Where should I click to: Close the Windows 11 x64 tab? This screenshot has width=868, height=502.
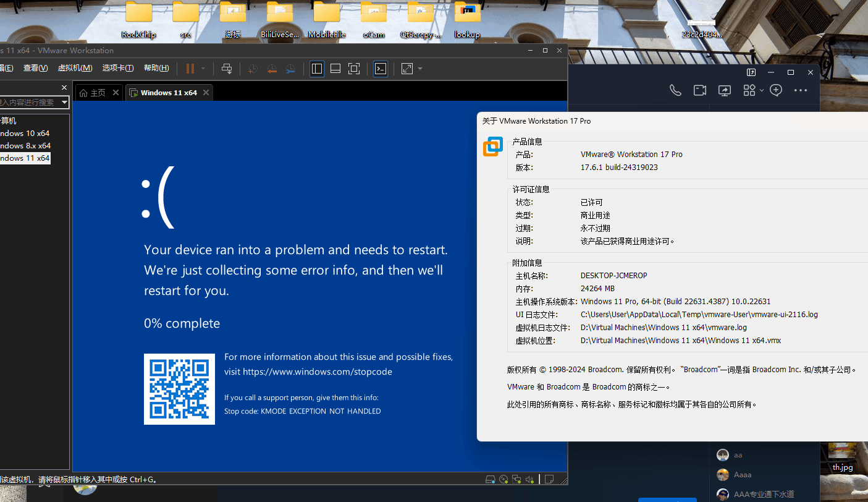pyautogui.click(x=206, y=93)
